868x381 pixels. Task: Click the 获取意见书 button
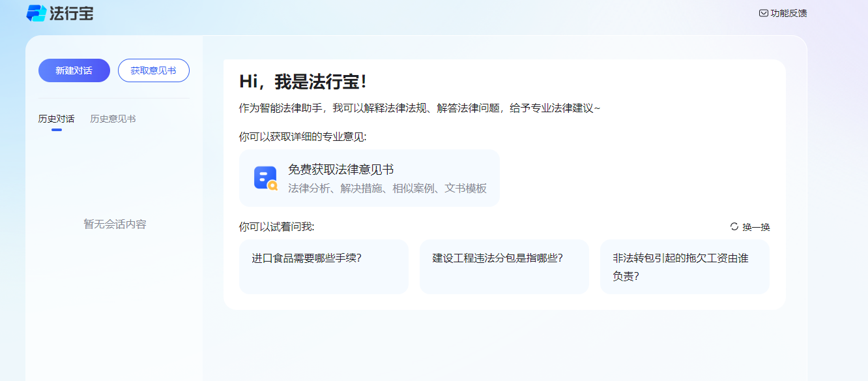pyautogui.click(x=154, y=70)
